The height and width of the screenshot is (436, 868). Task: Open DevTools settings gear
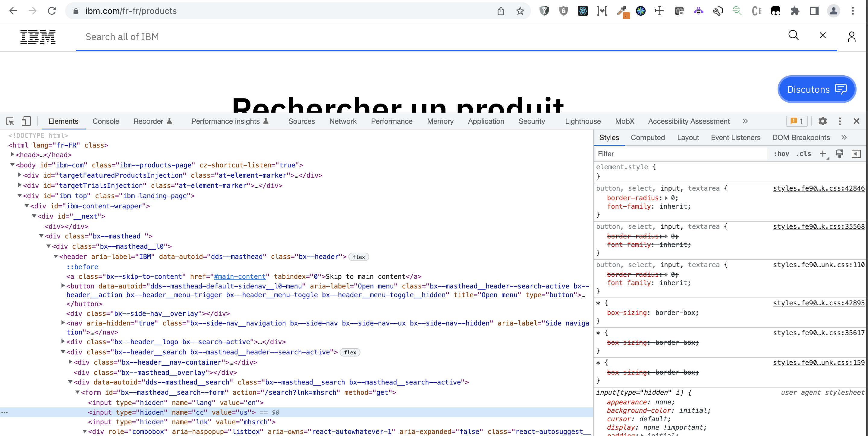pos(822,121)
